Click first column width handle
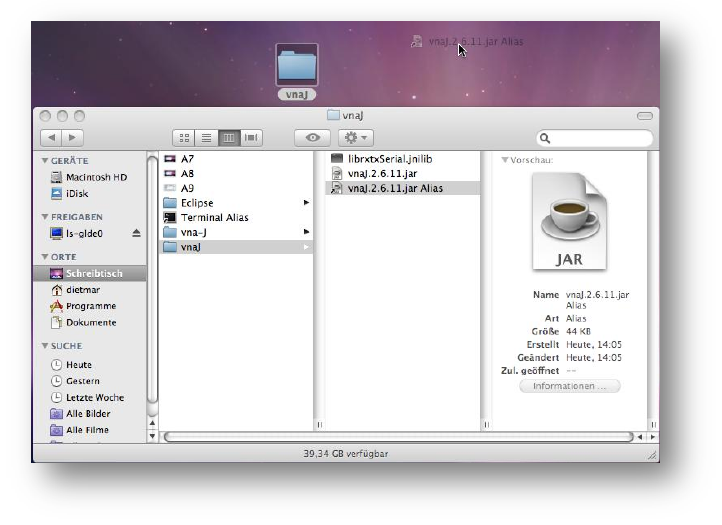Screen dimensions: 722x525 (x=320, y=424)
